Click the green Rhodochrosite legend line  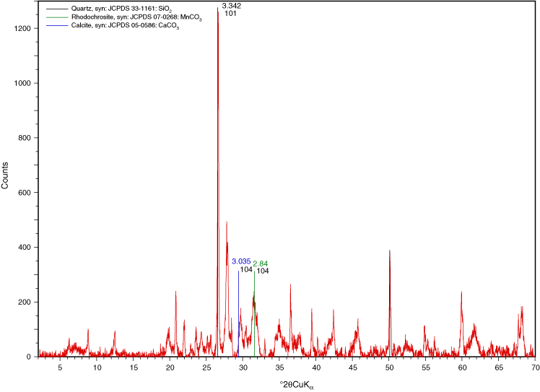click(56, 17)
